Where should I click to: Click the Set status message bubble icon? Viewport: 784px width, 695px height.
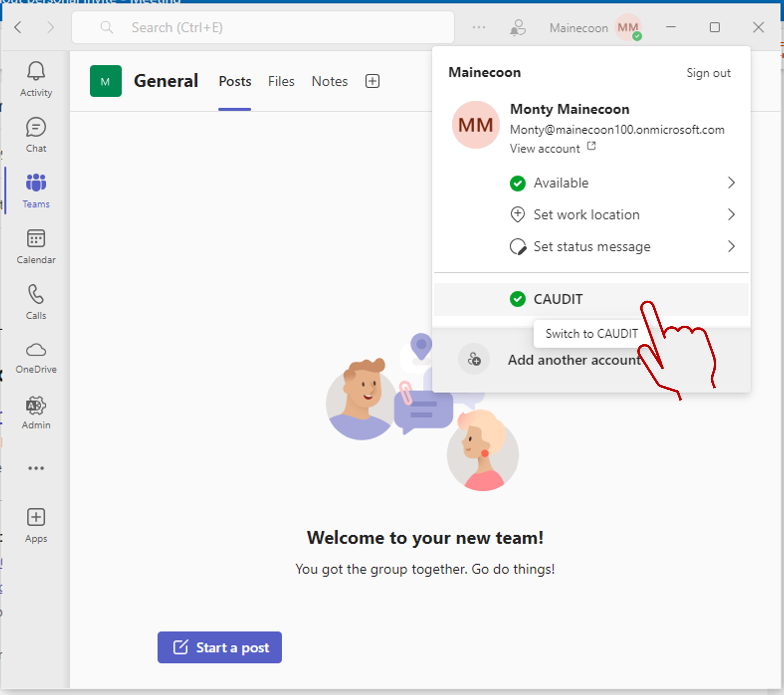[x=517, y=246]
